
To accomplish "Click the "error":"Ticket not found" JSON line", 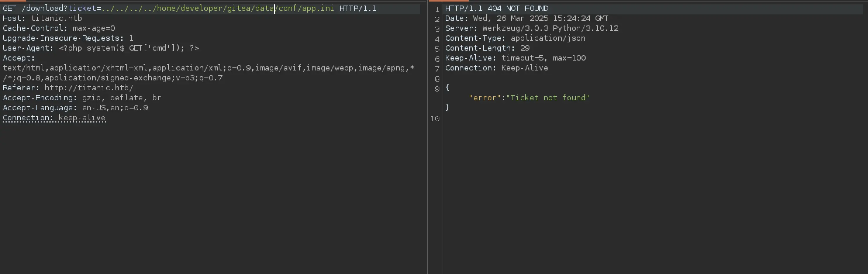I will point(529,98).
